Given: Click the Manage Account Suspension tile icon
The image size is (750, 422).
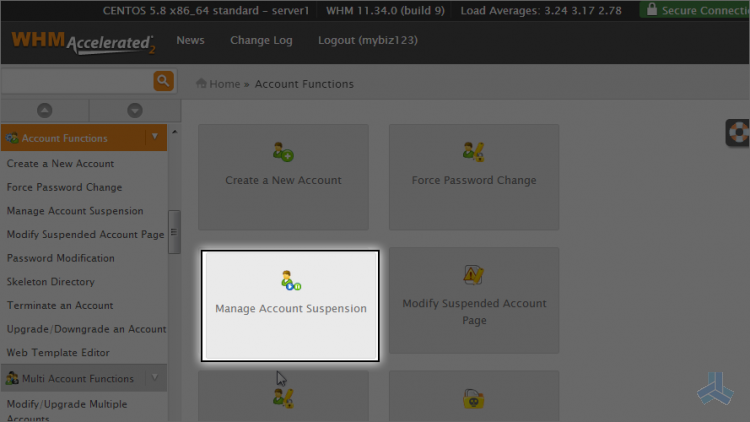Looking at the screenshot, I should point(290,280).
